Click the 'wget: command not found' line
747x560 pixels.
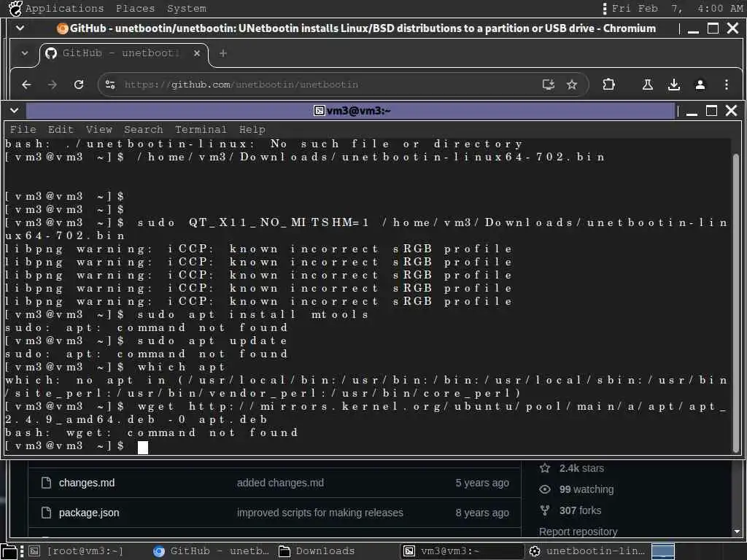point(152,433)
